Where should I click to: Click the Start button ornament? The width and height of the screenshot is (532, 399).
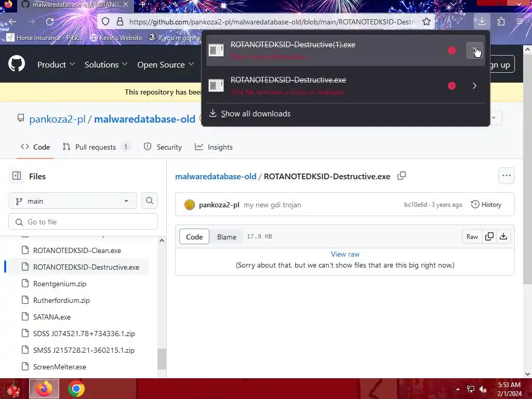13,389
